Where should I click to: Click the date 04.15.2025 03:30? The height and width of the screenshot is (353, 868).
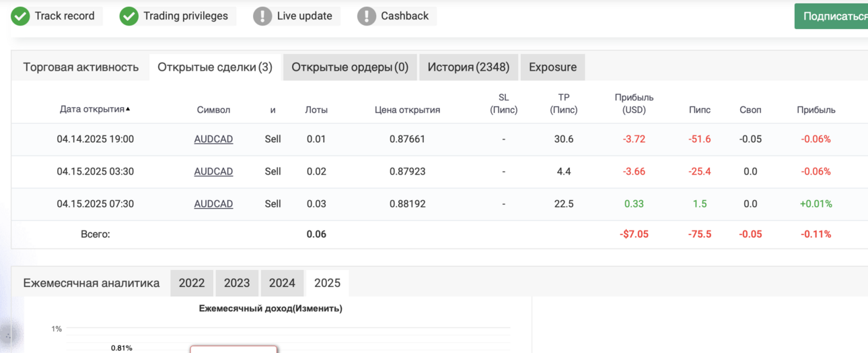pyautogui.click(x=96, y=172)
